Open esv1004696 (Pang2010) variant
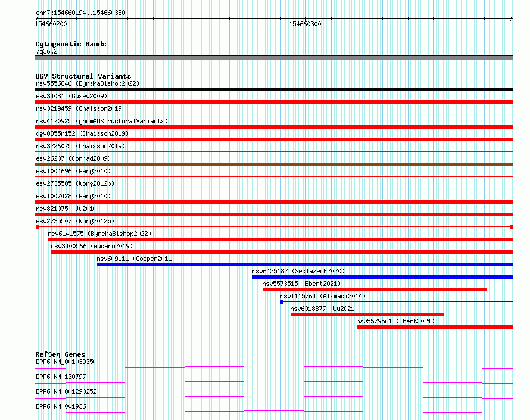Viewport: 530px width, 420px height. click(73, 171)
